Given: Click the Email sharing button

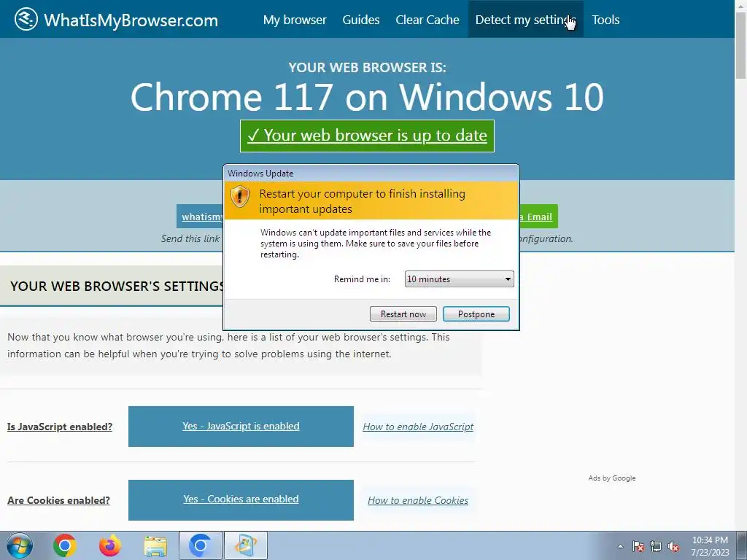Looking at the screenshot, I should point(539,217).
